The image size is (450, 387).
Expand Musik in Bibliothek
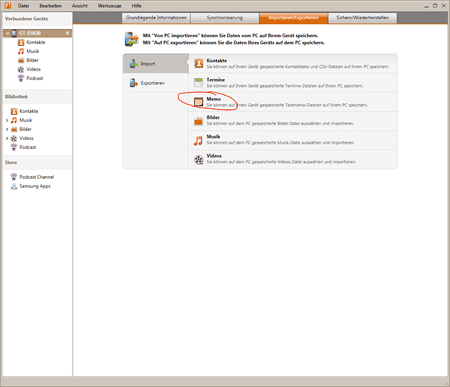(x=7, y=120)
